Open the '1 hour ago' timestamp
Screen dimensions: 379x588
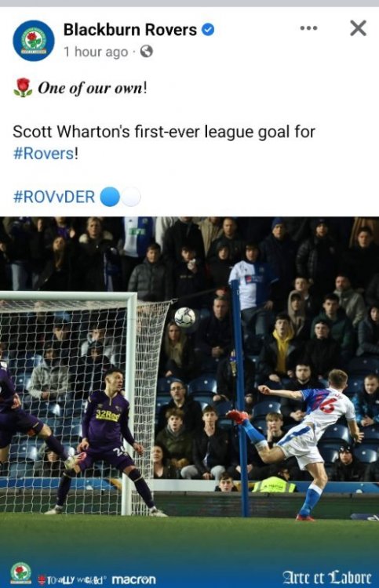pos(96,52)
